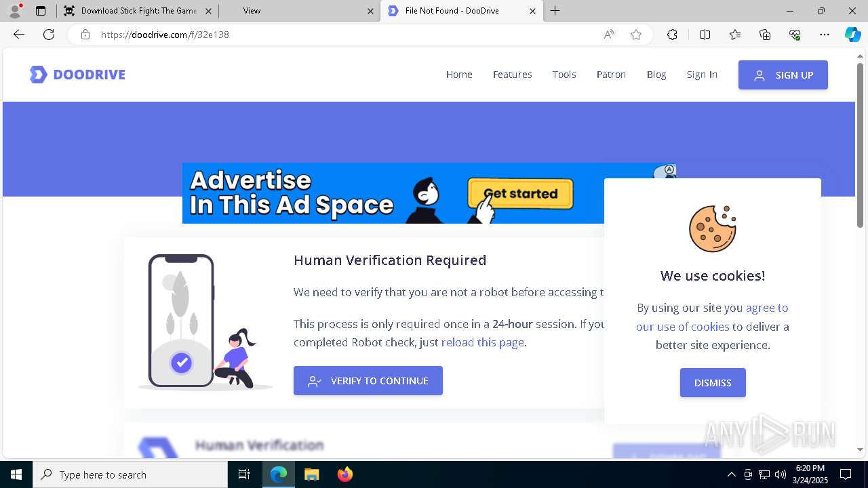Click the DooDrive logo
This screenshot has width=868, height=488.
tap(77, 75)
